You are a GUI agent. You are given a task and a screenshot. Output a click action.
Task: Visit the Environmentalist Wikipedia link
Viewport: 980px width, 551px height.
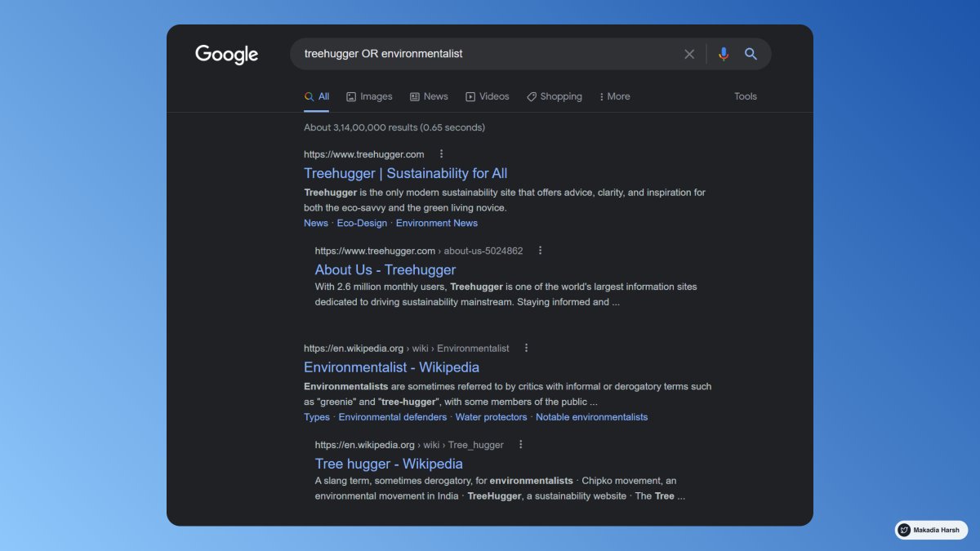(391, 367)
